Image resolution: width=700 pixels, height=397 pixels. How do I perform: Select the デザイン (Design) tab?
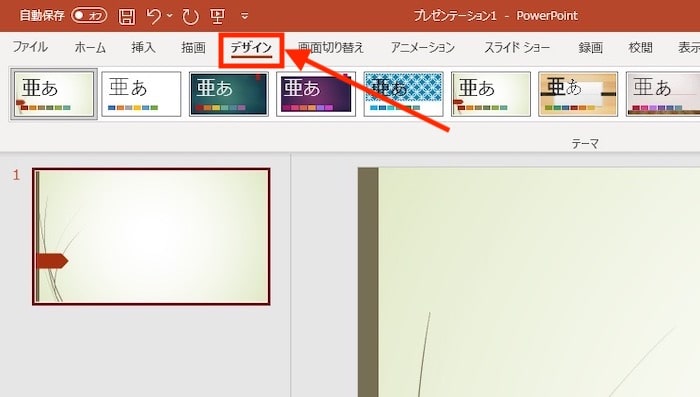pyautogui.click(x=251, y=48)
